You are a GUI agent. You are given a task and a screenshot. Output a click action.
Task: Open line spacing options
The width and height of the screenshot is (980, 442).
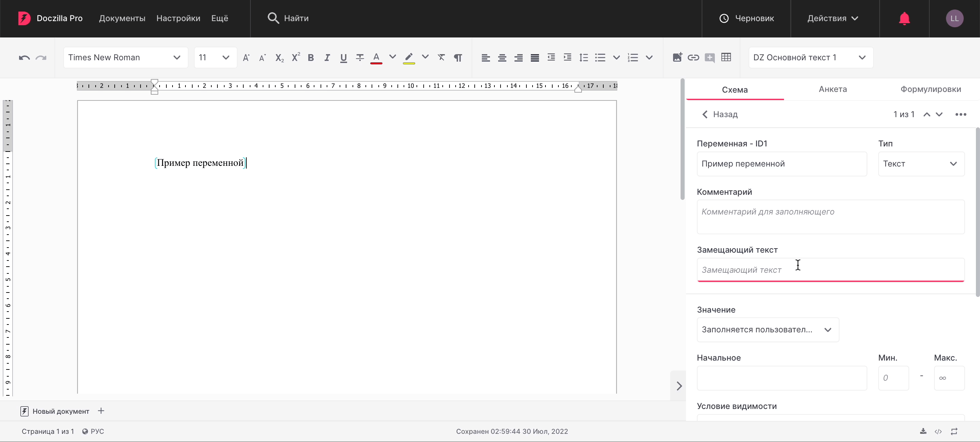click(584, 58)
